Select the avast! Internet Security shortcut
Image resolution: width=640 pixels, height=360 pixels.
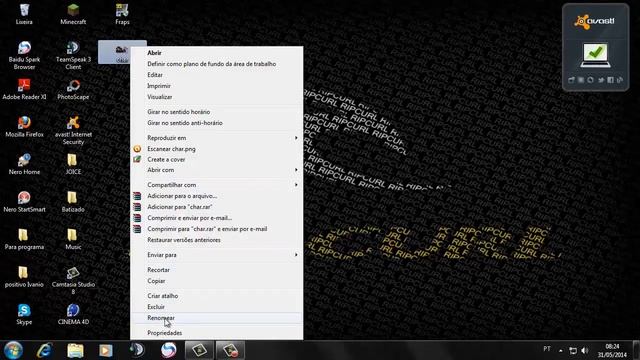[x=73, y=130]
